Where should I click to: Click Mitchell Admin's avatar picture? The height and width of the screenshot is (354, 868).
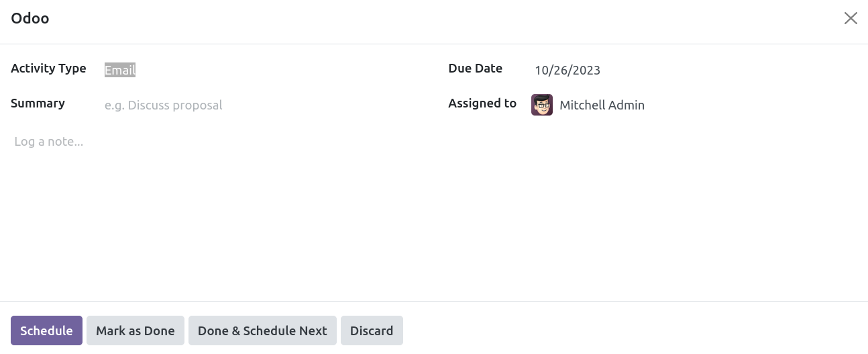[542, 105]
